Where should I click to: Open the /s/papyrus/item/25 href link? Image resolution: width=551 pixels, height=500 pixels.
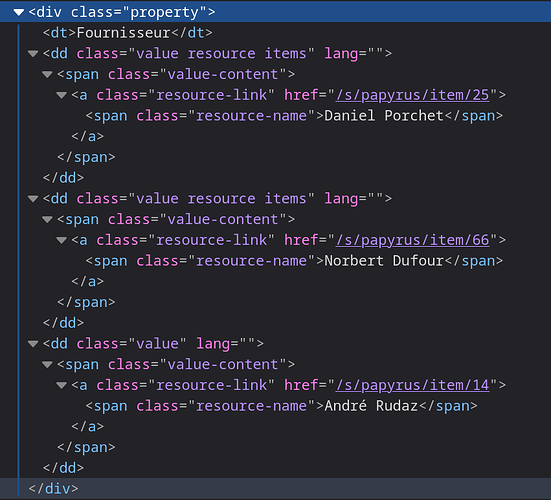click(x=412, y=95)
